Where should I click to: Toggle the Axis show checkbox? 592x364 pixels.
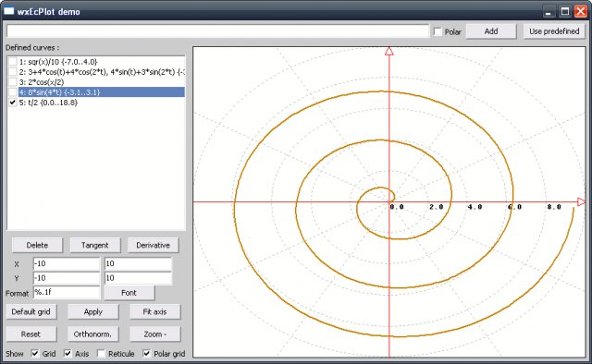68,354
